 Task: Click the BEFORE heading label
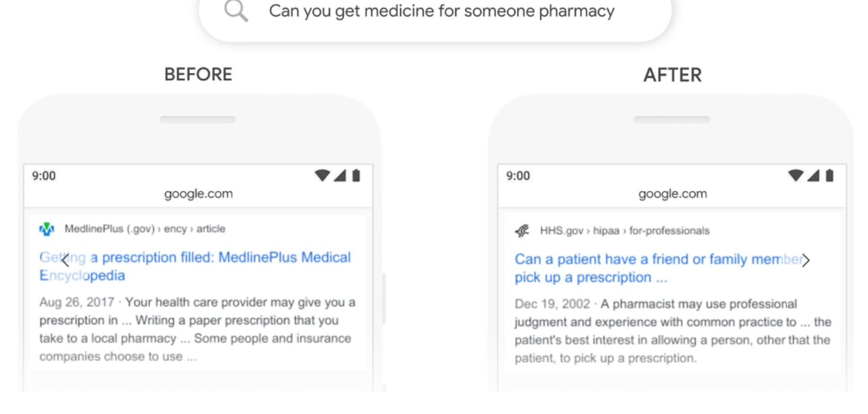198,74
